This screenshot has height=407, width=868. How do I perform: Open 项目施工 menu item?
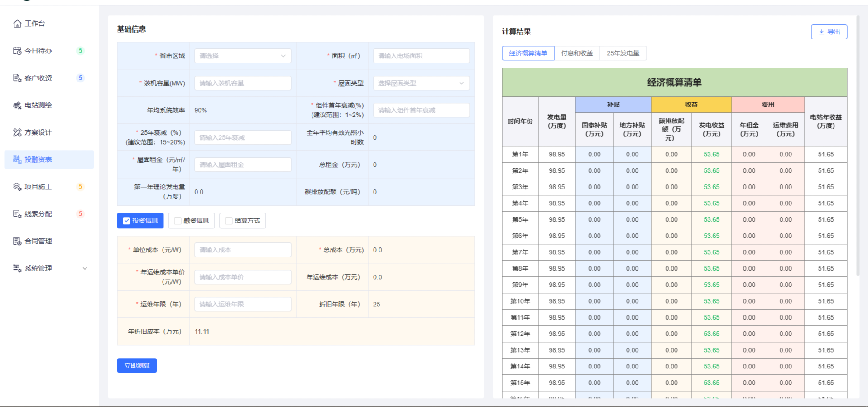pos(49,187)
